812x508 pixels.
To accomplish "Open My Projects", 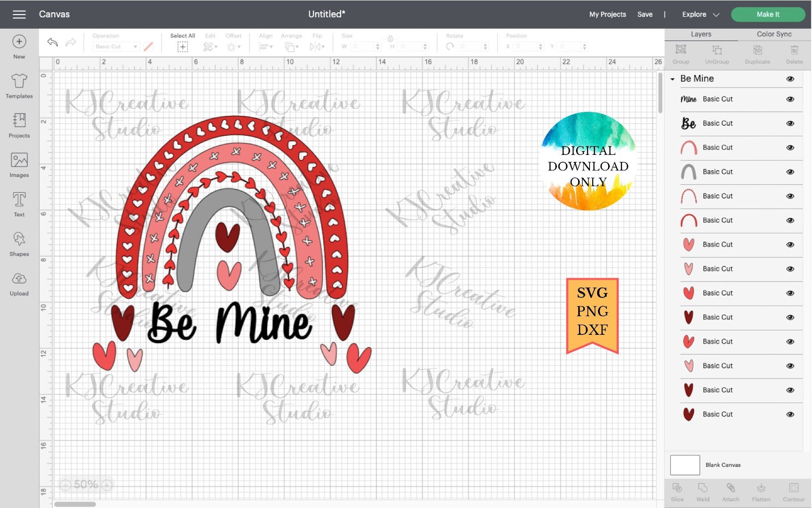I will pyautogui.click(x=607, y=15).
